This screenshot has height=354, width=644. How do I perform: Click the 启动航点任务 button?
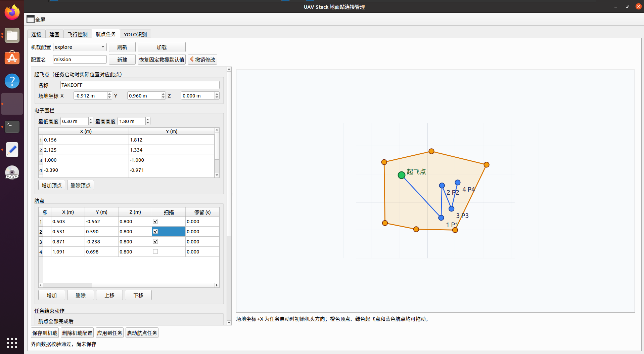(142, 333)
